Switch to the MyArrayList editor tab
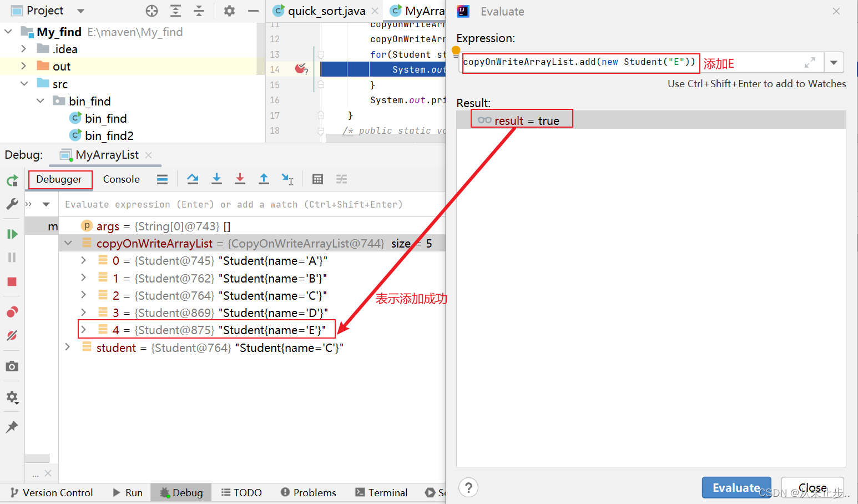858x504 pixels. 418,11
